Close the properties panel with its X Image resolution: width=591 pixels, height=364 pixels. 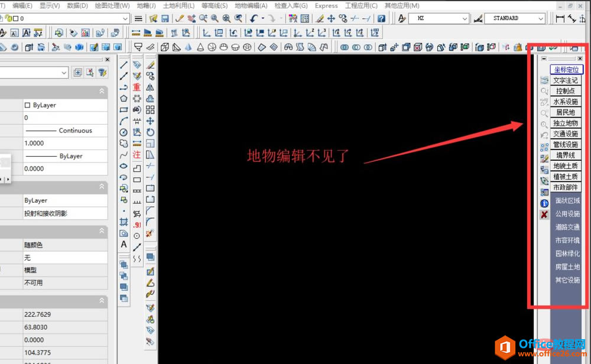(108, 60)
